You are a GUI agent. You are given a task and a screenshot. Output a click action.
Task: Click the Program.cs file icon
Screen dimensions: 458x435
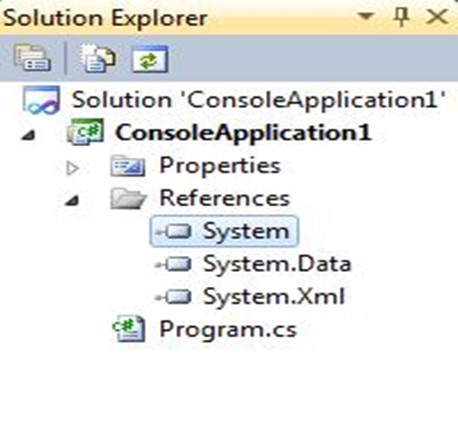point(129,329)
